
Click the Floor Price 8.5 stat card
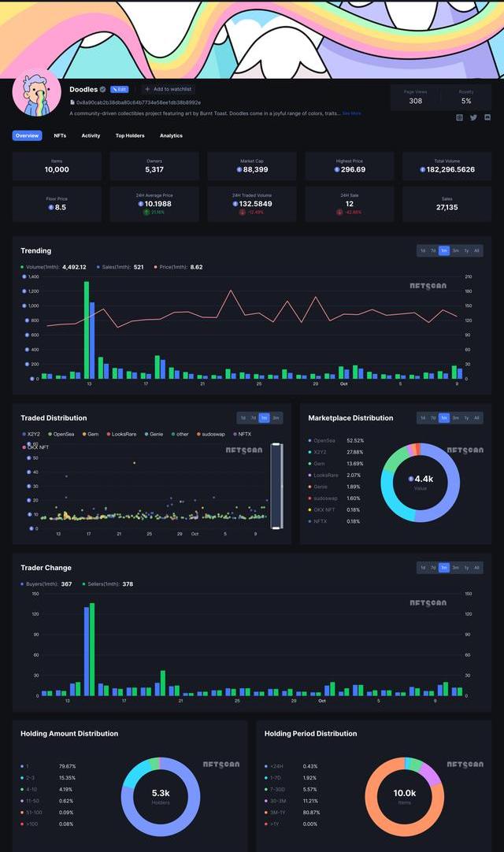pos(57,204)
